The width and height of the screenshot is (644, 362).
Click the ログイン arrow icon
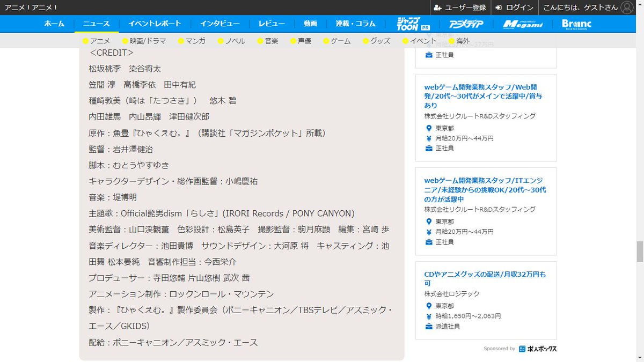click(x=499, y=8)
